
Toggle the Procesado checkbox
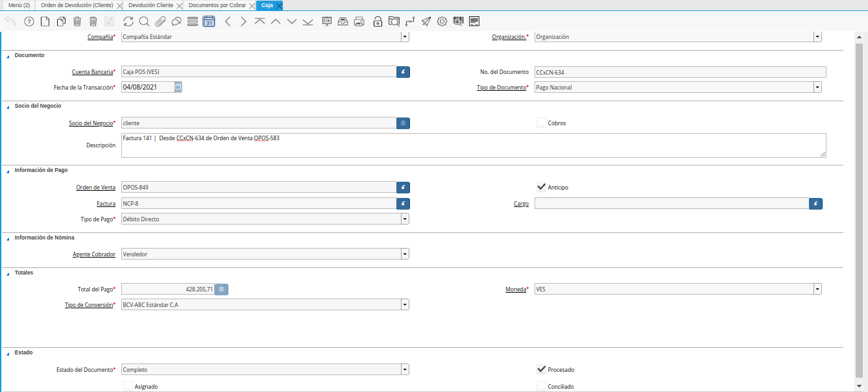point(542,369)
